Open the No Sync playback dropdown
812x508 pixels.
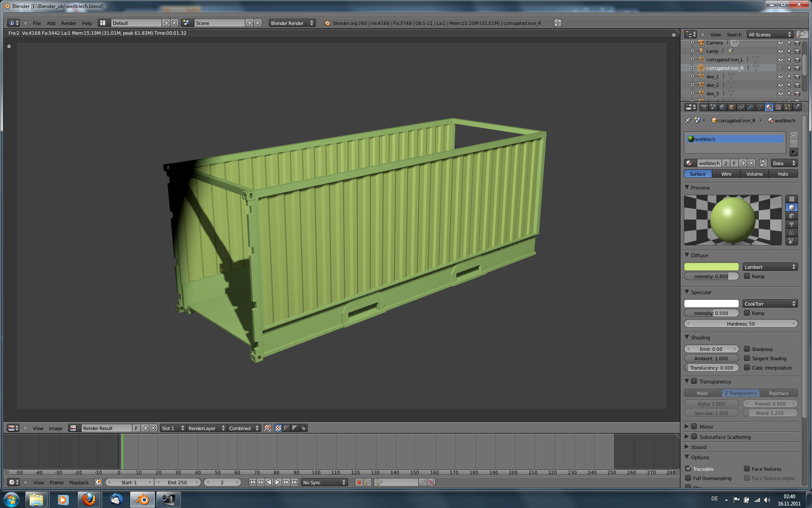(324, 482)
